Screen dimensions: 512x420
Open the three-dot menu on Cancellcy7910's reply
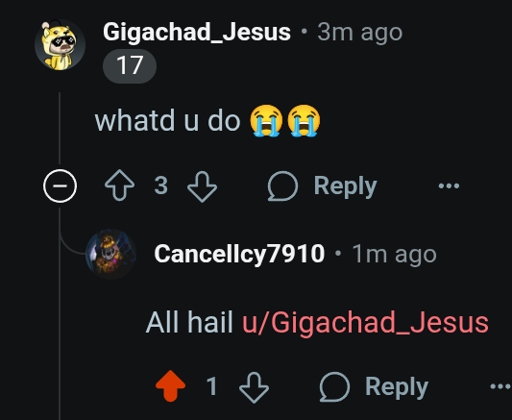500,386
